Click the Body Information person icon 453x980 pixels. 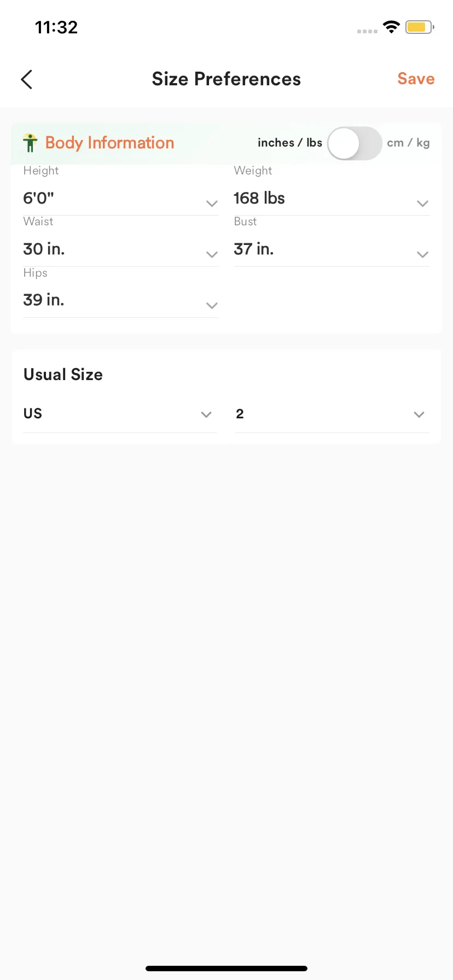point(30,143)
